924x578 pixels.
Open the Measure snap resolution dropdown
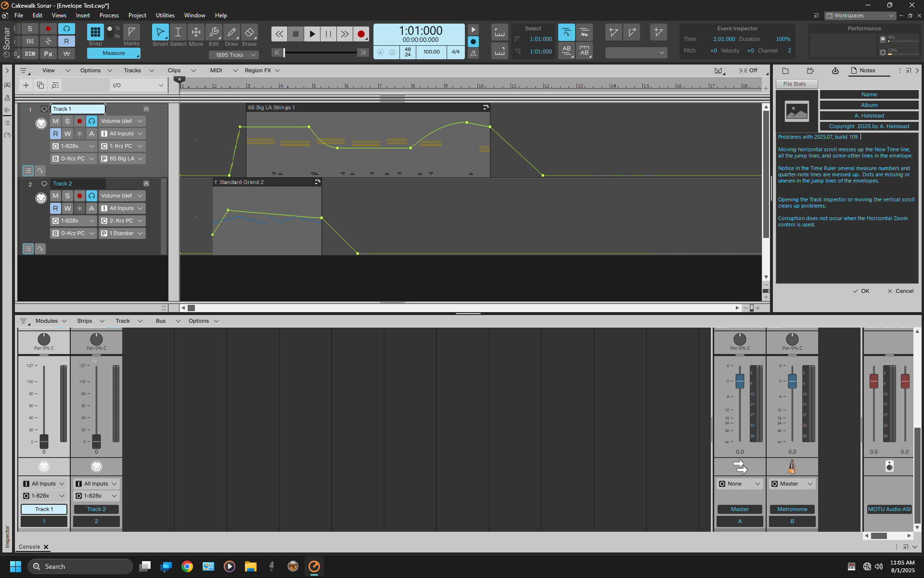coord(114,53)
